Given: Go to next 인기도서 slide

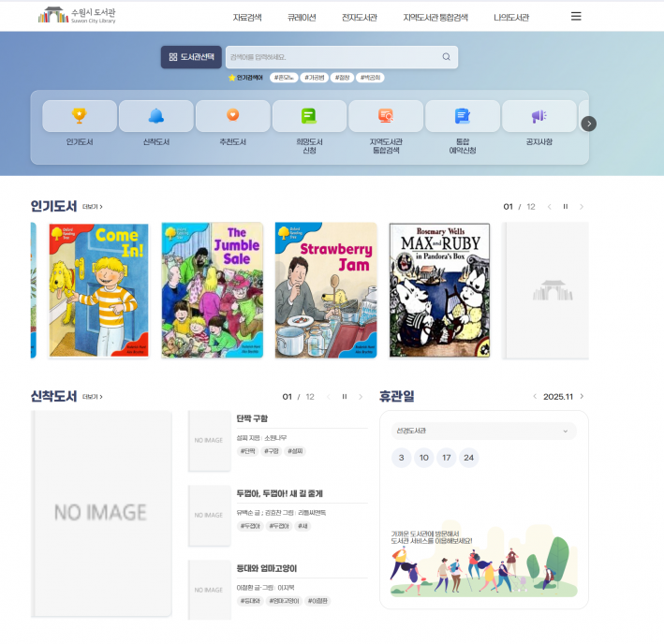Looking at the screenshot, I should (x=582, y=207).
